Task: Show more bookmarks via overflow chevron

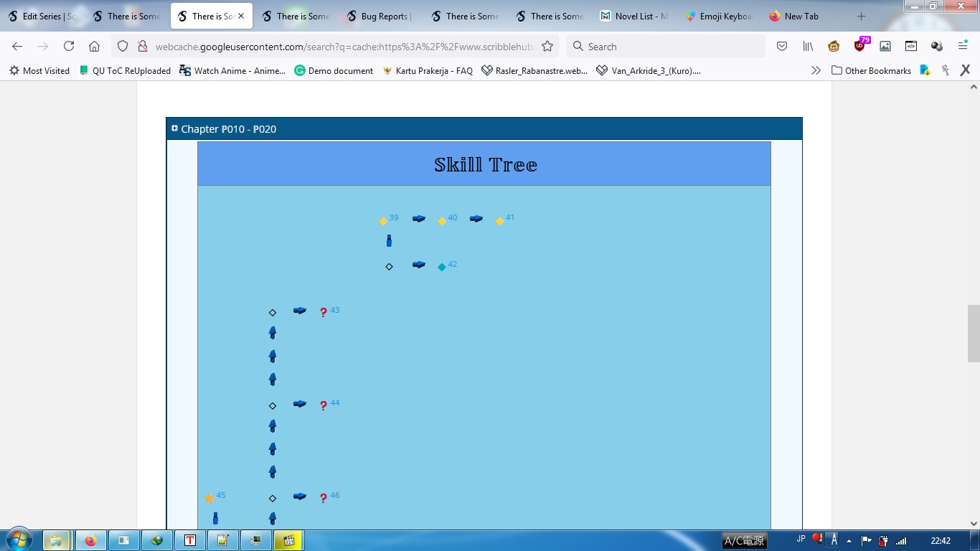Action: [816, 70]
